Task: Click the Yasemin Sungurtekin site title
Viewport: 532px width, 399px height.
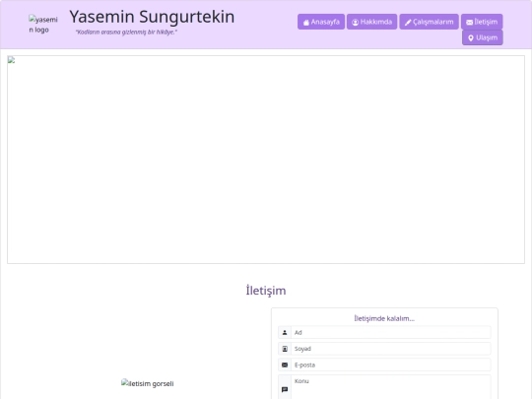Action: [152, 17]
